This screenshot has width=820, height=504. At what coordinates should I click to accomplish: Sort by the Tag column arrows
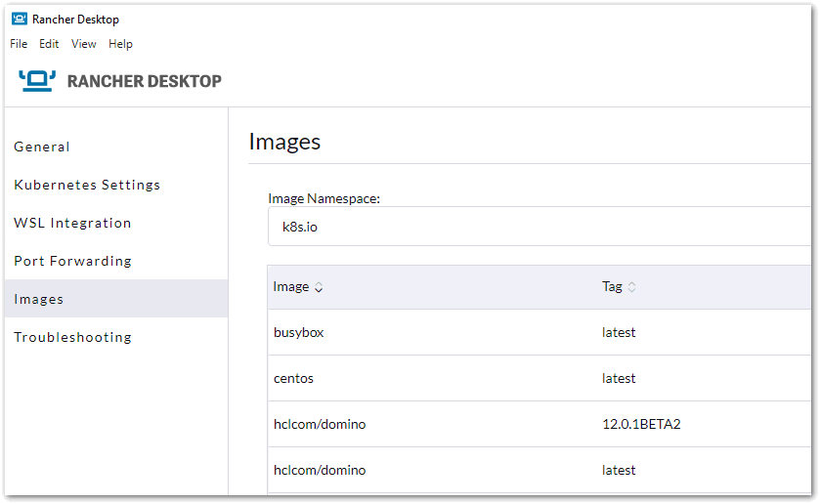pyautogui.click(x=631, y=287)
